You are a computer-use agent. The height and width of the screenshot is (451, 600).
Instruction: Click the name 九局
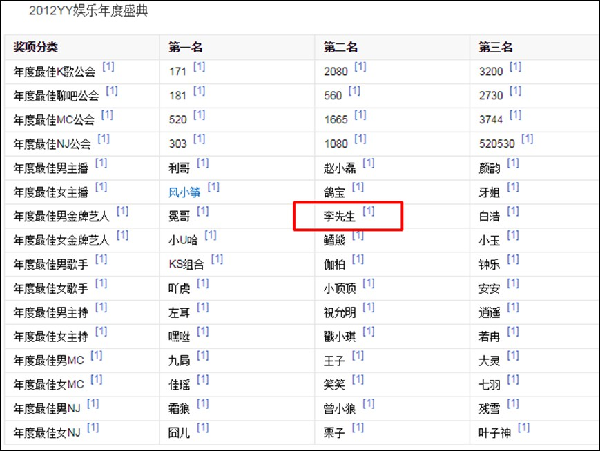click(179, 360)
